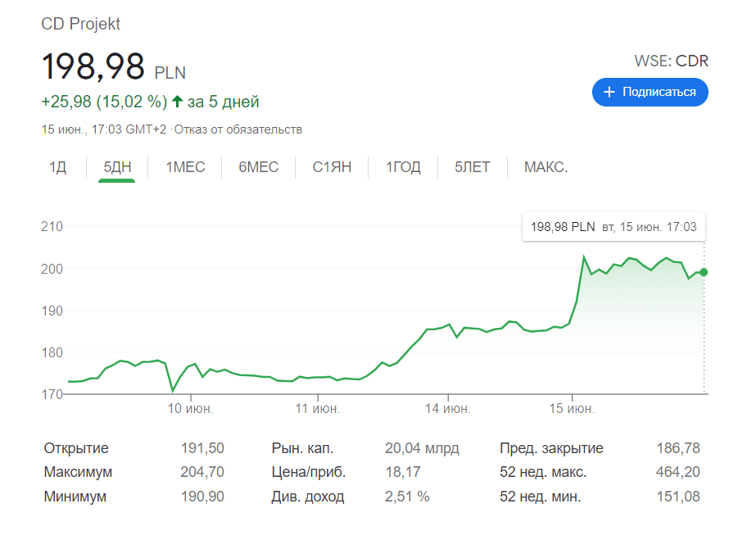Click the plus icon on the Подписаться button

[609, 93]
